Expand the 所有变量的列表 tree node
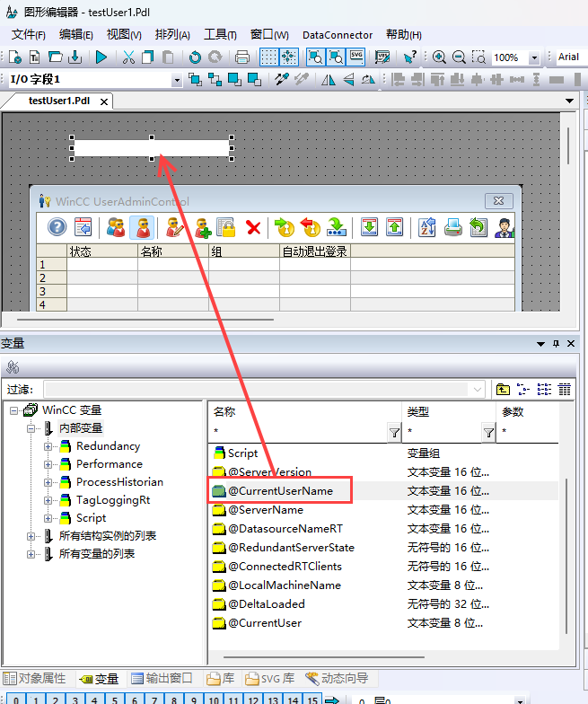588x704 pixels. [32, 554]
